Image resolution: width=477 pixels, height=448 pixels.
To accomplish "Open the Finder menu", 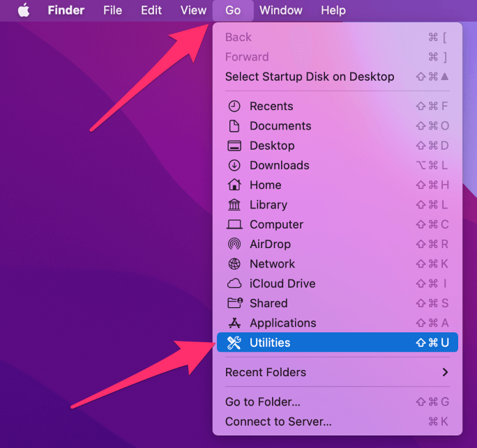I will click(x=66, y=10).
